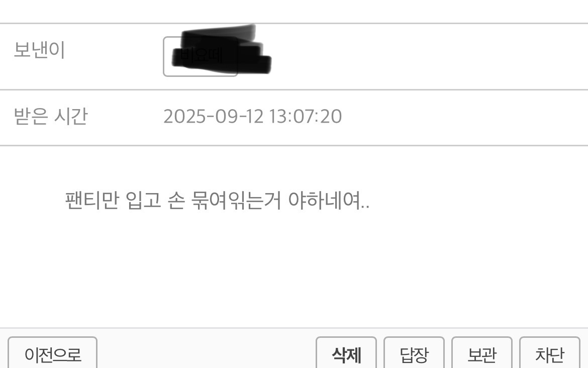Click the message body text line
The image size is (588, 368).
217,200
